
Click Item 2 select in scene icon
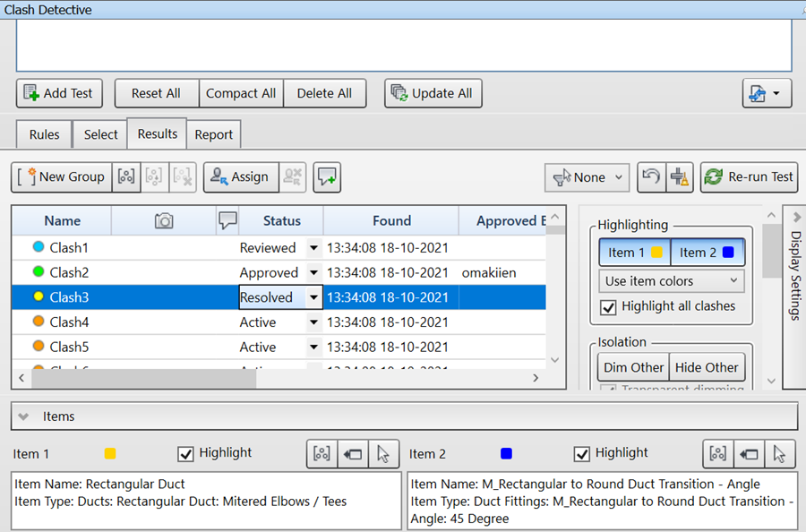780,454
